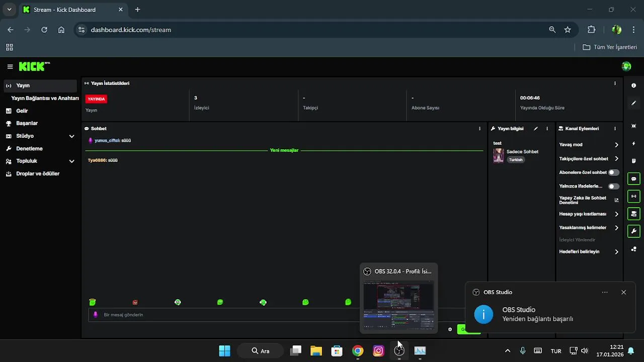Click the document icon in right sidebar

(x=634, y=161)
